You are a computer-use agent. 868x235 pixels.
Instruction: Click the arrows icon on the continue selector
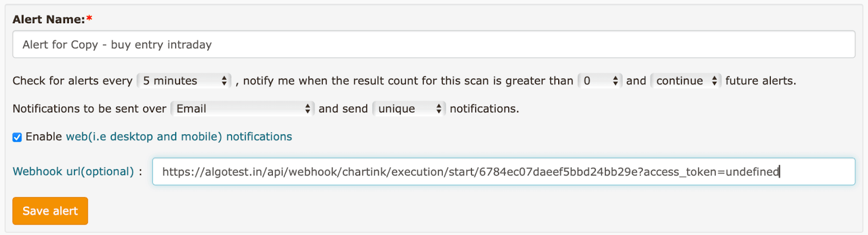click(x=714, y=81)
